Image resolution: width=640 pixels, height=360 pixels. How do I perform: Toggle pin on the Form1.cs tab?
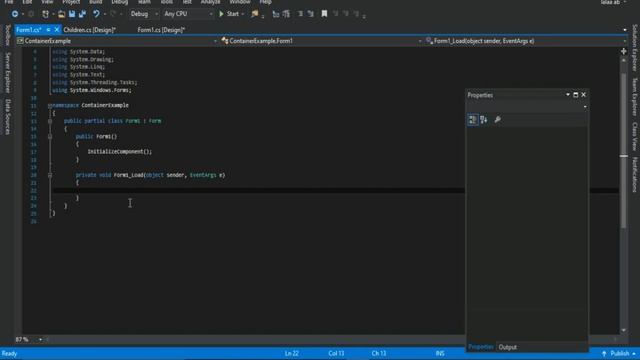[48, 30]
